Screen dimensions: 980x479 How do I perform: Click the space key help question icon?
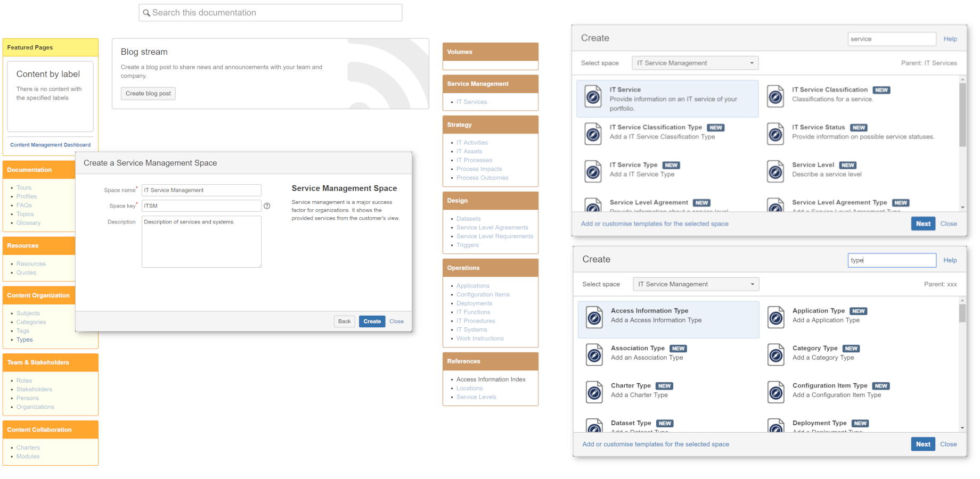[267, 206]
